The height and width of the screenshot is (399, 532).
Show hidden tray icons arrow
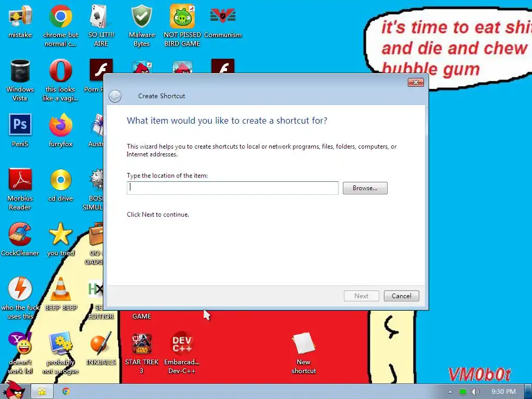tap(450, 392)
